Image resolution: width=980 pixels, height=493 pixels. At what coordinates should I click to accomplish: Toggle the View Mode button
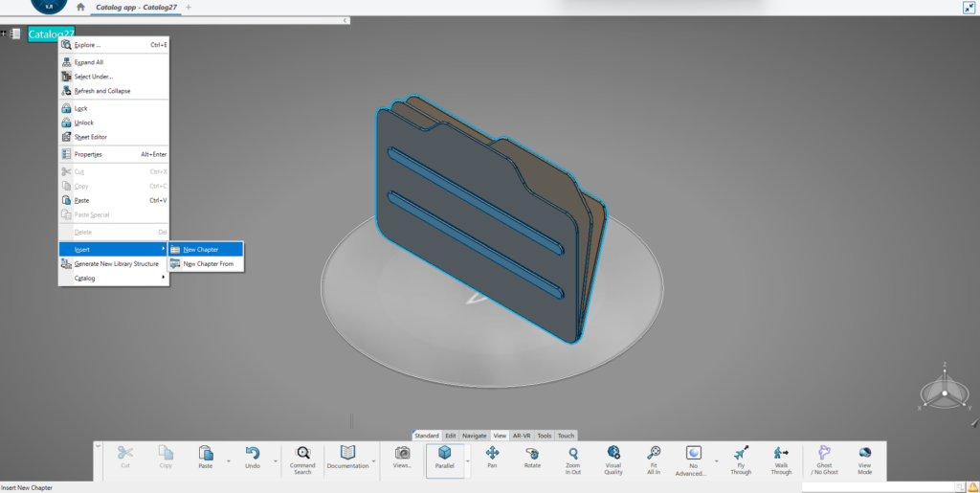tap(864, 453)
